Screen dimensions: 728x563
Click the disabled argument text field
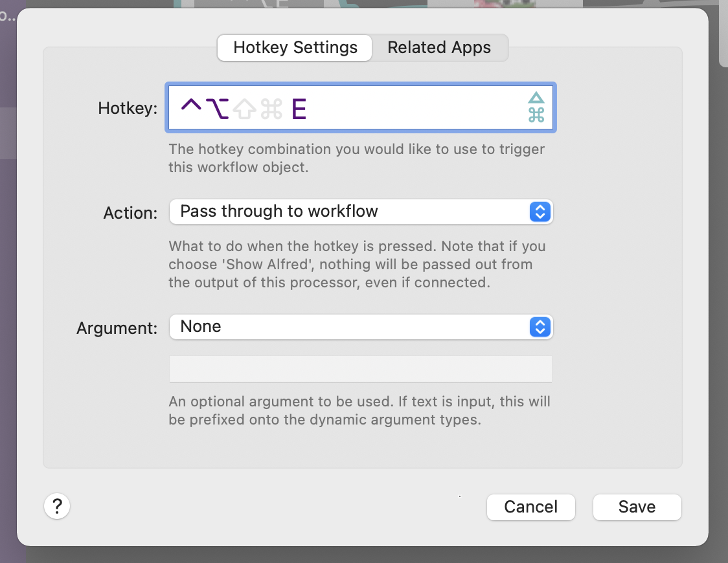click(x=360, y=370)
